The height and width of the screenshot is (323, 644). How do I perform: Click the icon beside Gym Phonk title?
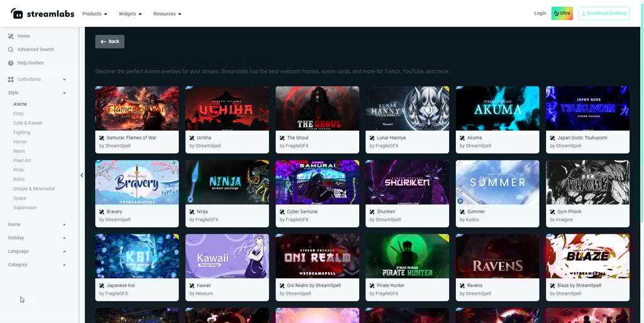click(552, 212)
